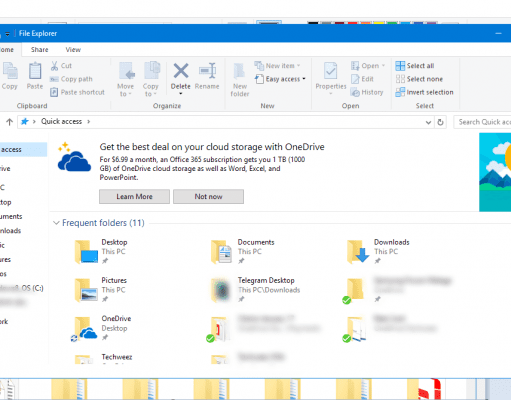The image size is (511, 400).
Task: Click the Quick access star icon in address bar
Action: (25, 121)
